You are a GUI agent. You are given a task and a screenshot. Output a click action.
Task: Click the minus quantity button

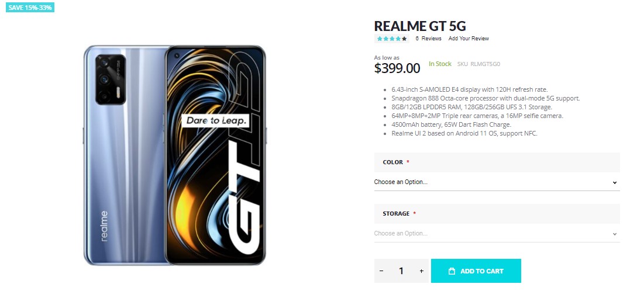(381, 271)
